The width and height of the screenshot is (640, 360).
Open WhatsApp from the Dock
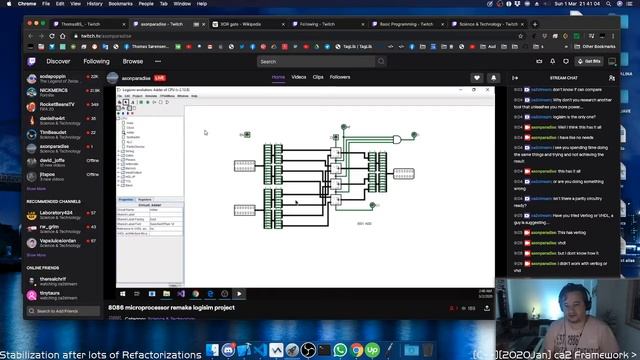point(340,350)
